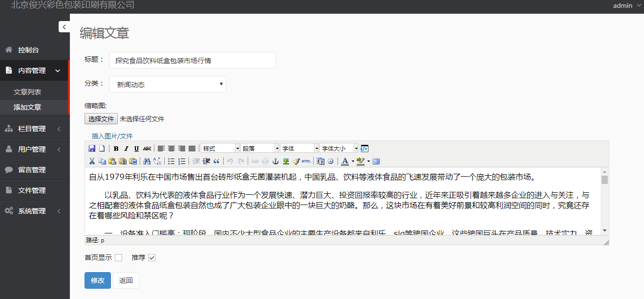Expand 系统管理 sidebar section
Screen dimensions: 644x299
35,211
